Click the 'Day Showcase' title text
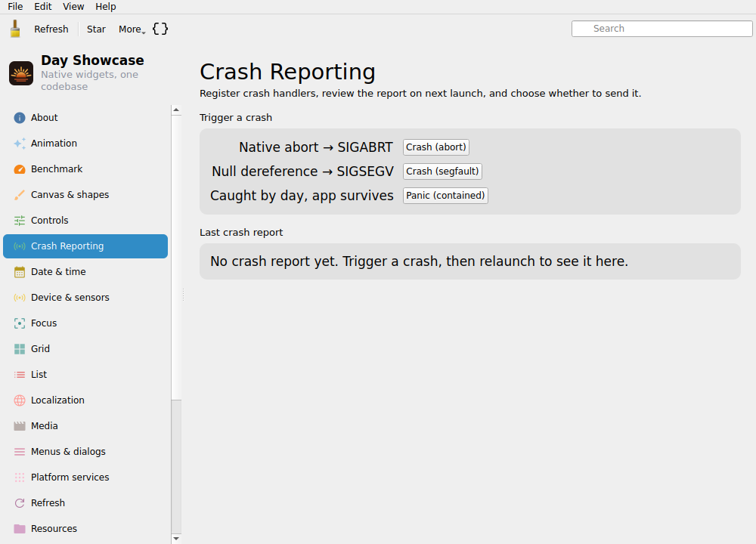The height and width of the screenshot is (544, 756). (92, 60)
